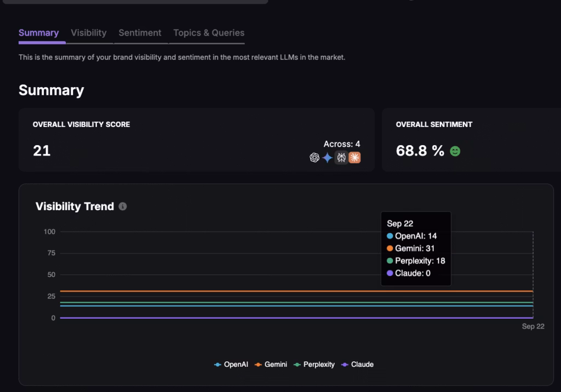The height and width of the screenshot is (392, 561).
Task: Click the info icon beside Visibility Trend
Action: coord(123,206)
